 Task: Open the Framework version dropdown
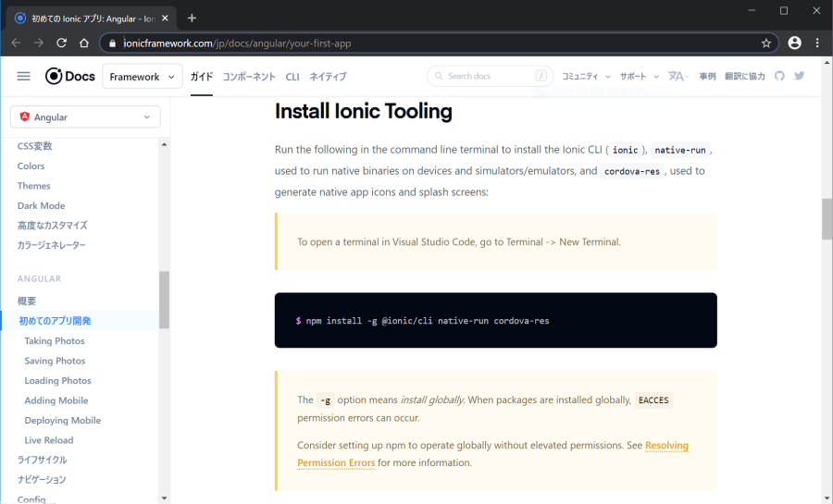click(142, 77)
